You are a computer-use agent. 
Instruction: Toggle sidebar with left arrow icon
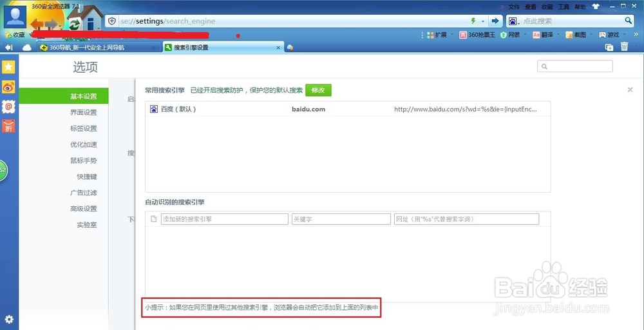click(8, 48)
